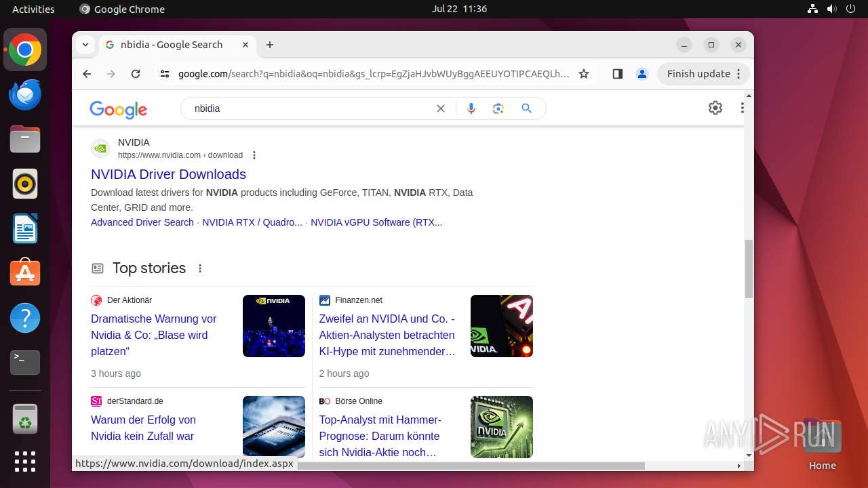868x488 pixels.
Task: Open Help from dock
Action: click(x=25, y=318)
